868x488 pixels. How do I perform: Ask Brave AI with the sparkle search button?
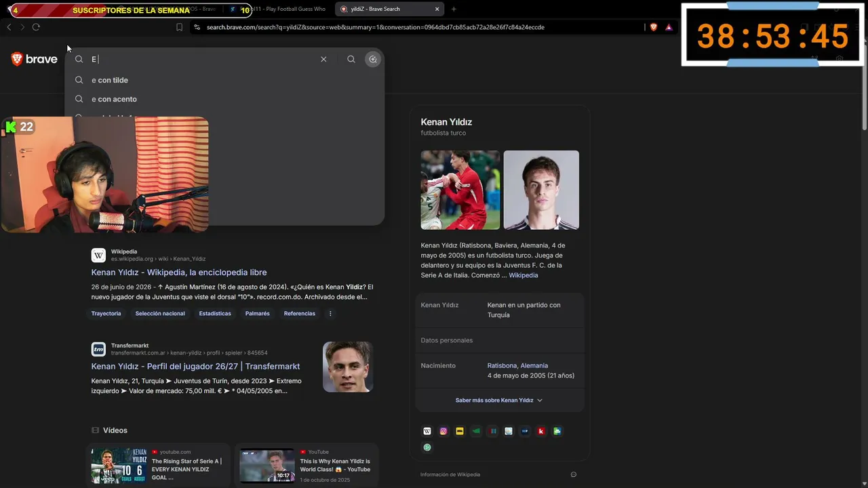372,59
